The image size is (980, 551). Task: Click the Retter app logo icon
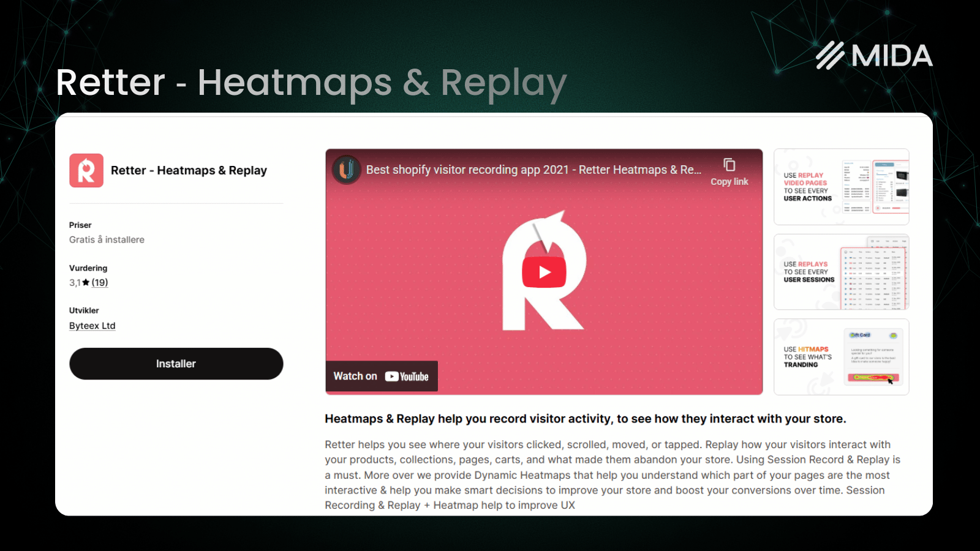tap(86, 170)
